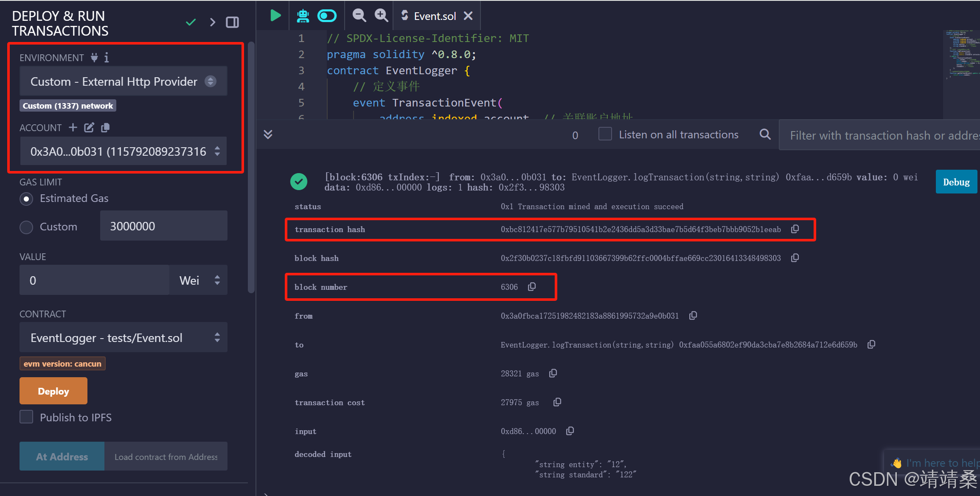
Task: Copy the account address to clipboard
Action: pyautogui.click(x=105, y=127)
